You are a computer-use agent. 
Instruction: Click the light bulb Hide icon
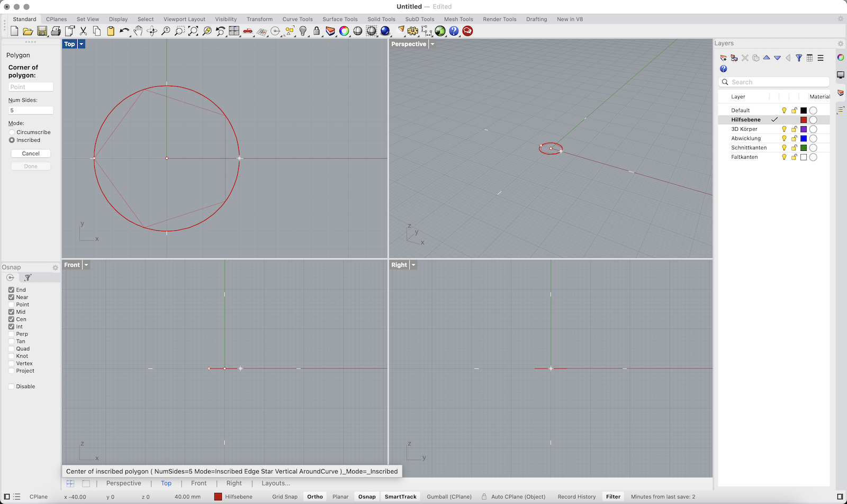point(303,31)
